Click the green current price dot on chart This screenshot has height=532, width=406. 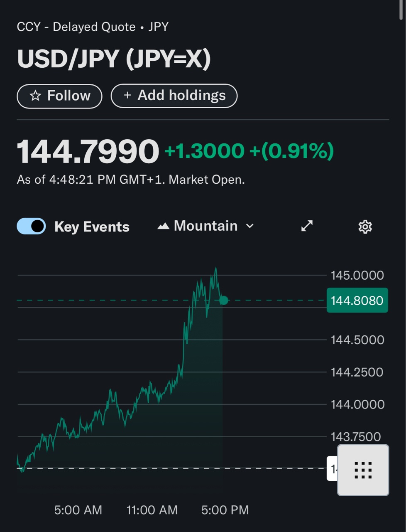(224, 300)
